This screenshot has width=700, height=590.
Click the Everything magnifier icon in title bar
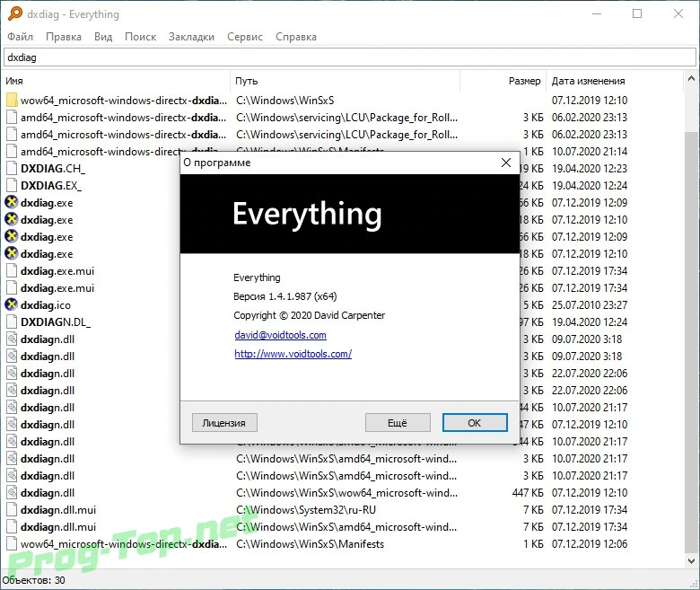(x=14, y=13)
